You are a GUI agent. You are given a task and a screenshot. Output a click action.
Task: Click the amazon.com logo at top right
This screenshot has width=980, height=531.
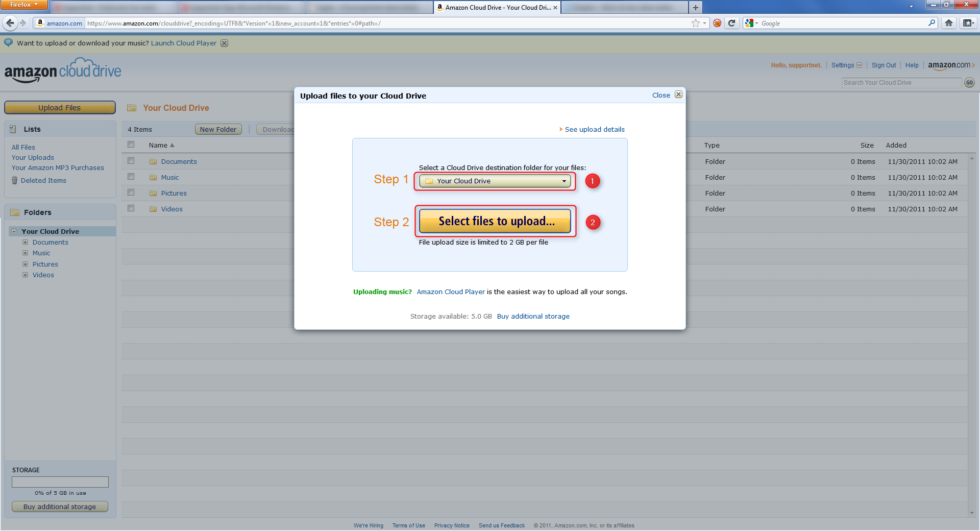(949, 65)
